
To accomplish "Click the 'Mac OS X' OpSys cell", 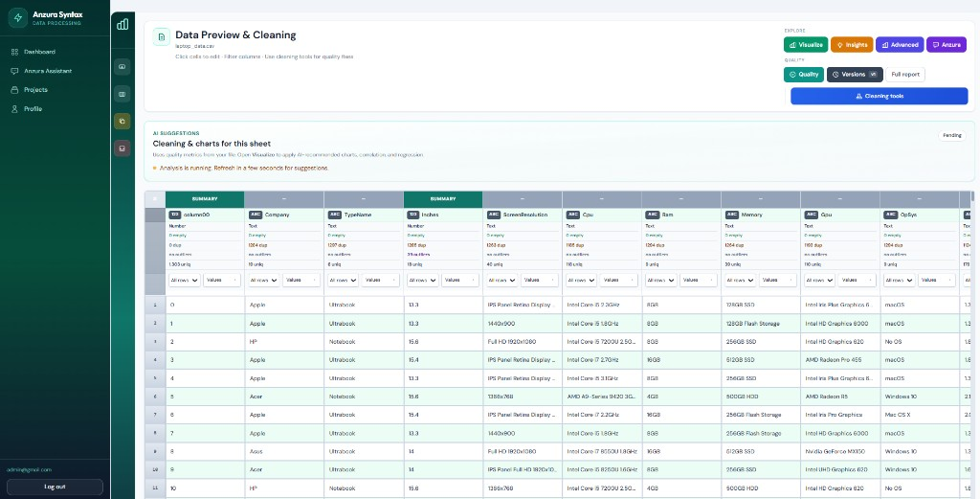I will pos(920,415).
